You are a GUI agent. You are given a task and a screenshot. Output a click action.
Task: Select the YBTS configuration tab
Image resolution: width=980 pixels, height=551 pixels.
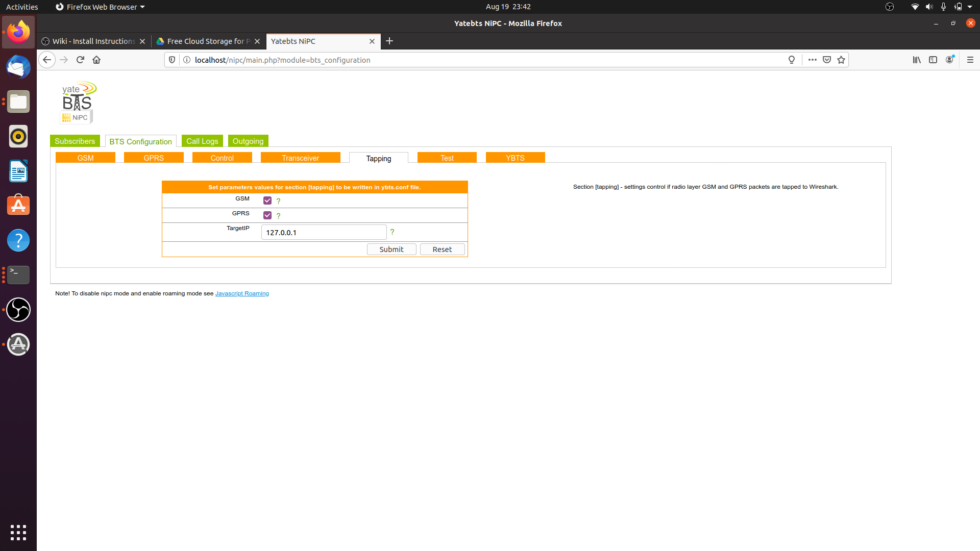[515, 158]
